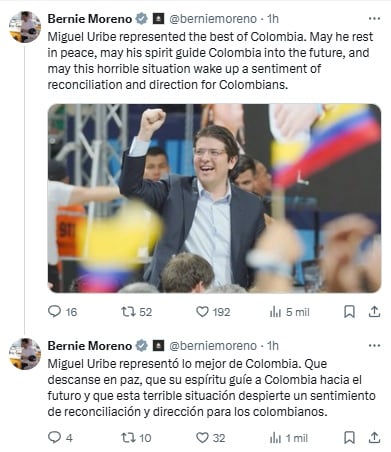Repost the English tweet with 52 reposts
The width and height of the screenshot is (391, 452).
(128, 312)
